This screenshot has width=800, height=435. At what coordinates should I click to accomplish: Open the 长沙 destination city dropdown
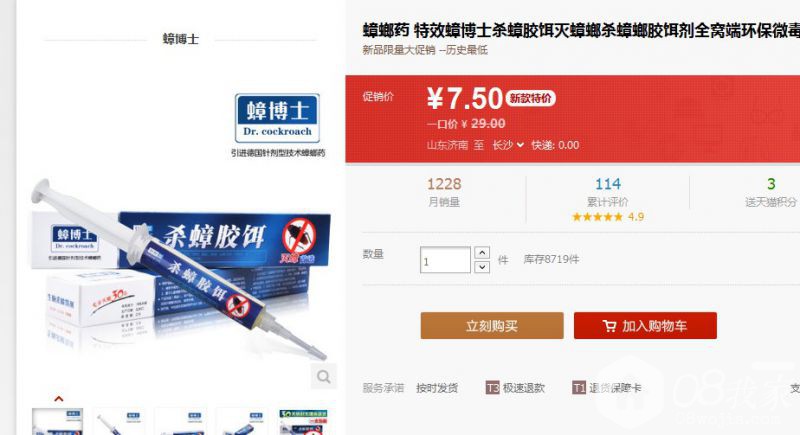tap(508, 145)
